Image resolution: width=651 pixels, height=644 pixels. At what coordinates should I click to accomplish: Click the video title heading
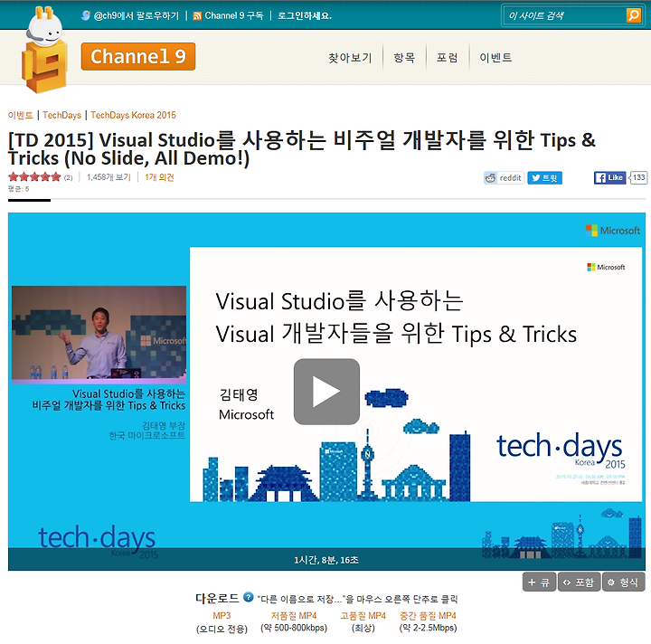coord(301,148)
